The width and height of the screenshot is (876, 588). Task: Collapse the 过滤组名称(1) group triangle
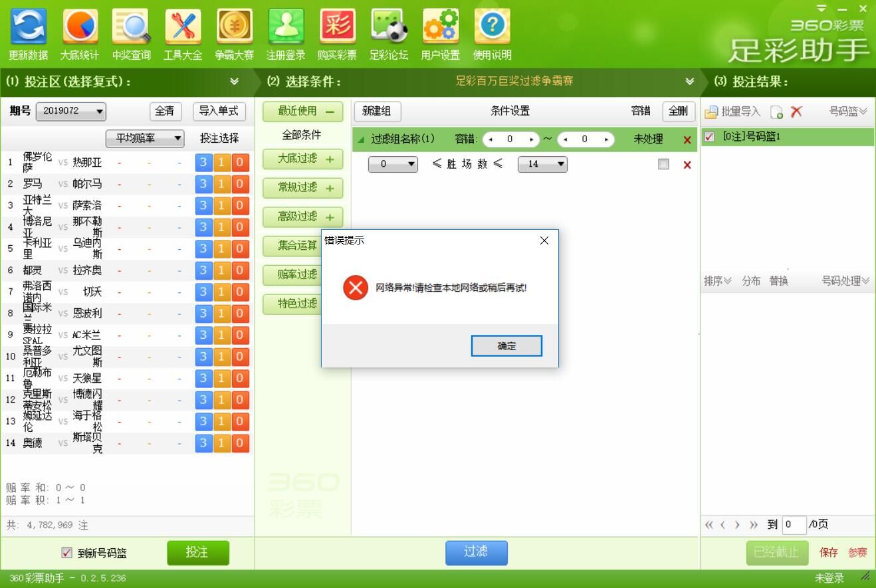(361, 140)
